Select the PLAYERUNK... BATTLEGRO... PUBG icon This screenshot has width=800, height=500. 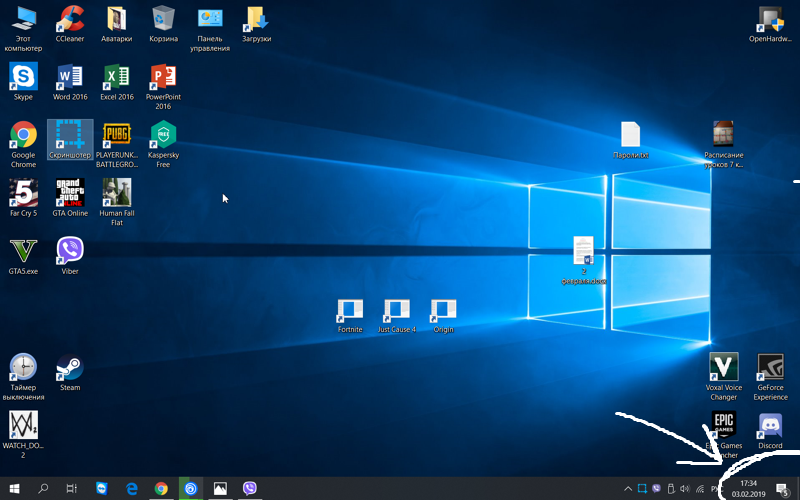point(116,145)
